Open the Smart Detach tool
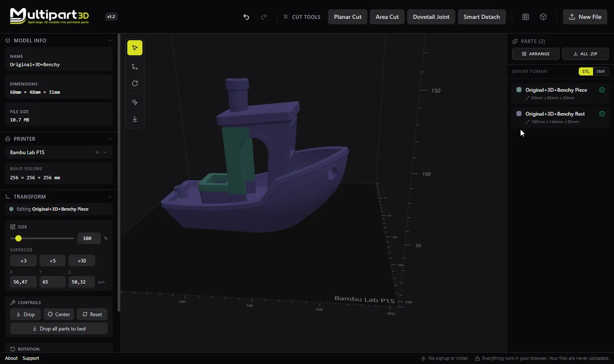Viewport: 614px width, 364px height. tap(482, 17)
